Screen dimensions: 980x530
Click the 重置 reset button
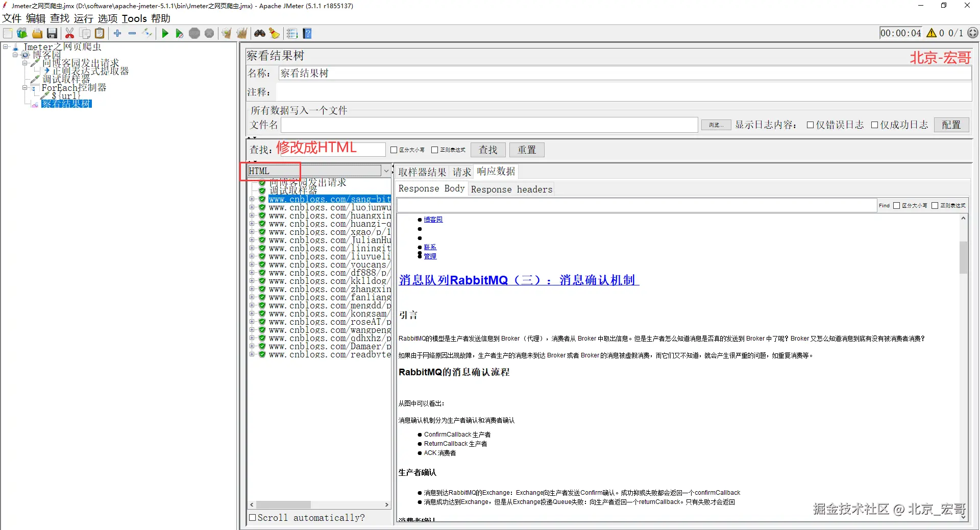click(x=527, y=150)
